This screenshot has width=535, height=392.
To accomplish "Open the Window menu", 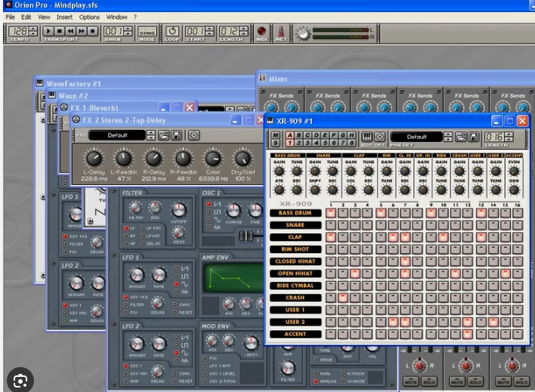I will click(116, 17).
